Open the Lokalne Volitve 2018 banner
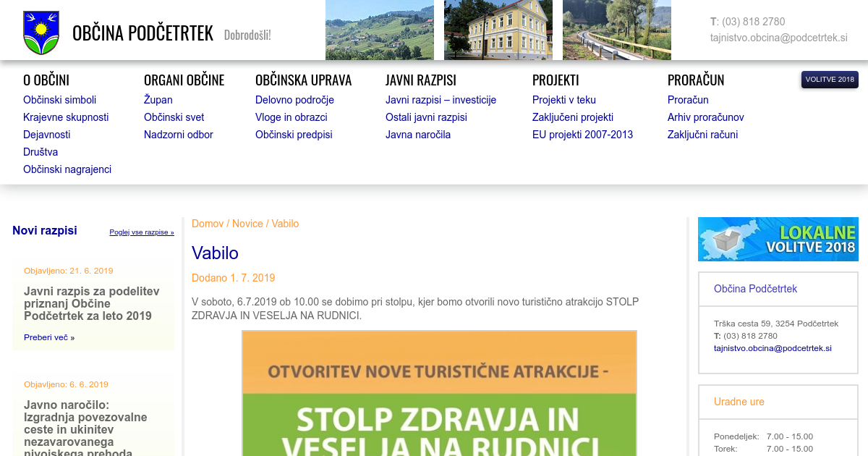868x456 pixels. point(778,240)
